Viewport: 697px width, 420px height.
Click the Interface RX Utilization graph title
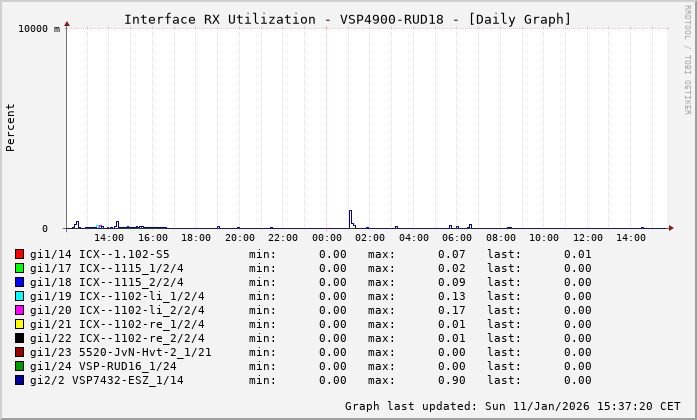click(347, 19)
